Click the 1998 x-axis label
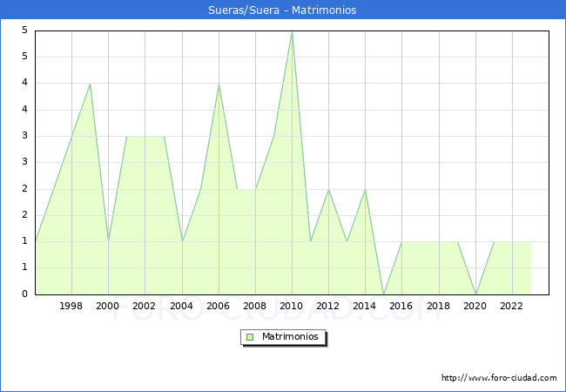566x392 pixels. point(71,306)
